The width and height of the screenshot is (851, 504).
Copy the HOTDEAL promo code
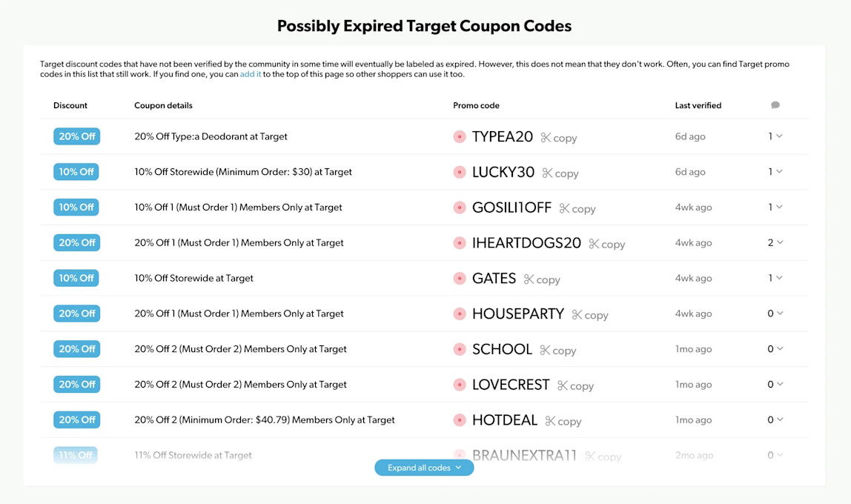coord(563,421)
